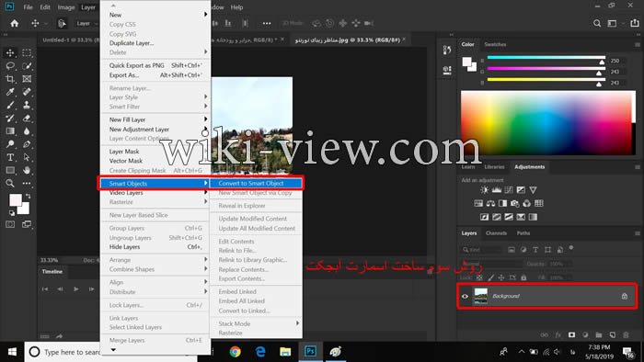Click the cyan color slider
The width and height of the screenshot is (644, 362).
coord(546,58)
